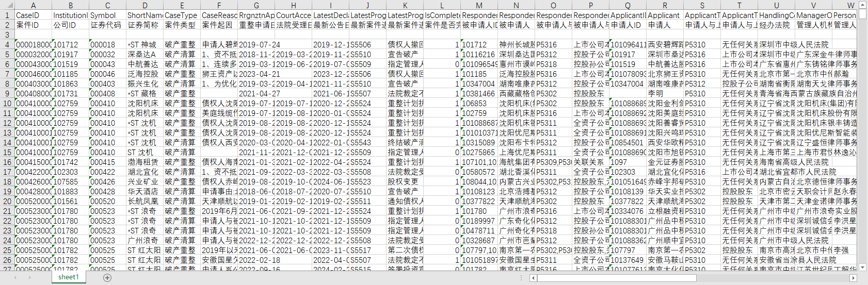Click the *ST 神城 cell

click(144, 44)
